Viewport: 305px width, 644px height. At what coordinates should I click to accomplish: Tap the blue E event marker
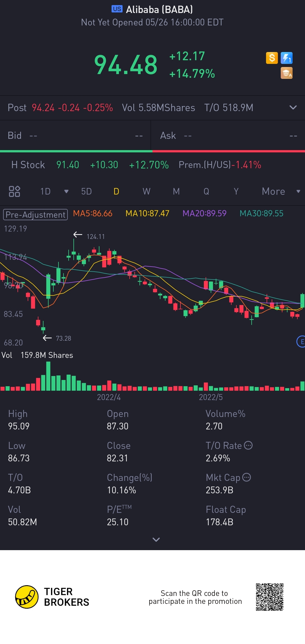click(x=301, y=342)
